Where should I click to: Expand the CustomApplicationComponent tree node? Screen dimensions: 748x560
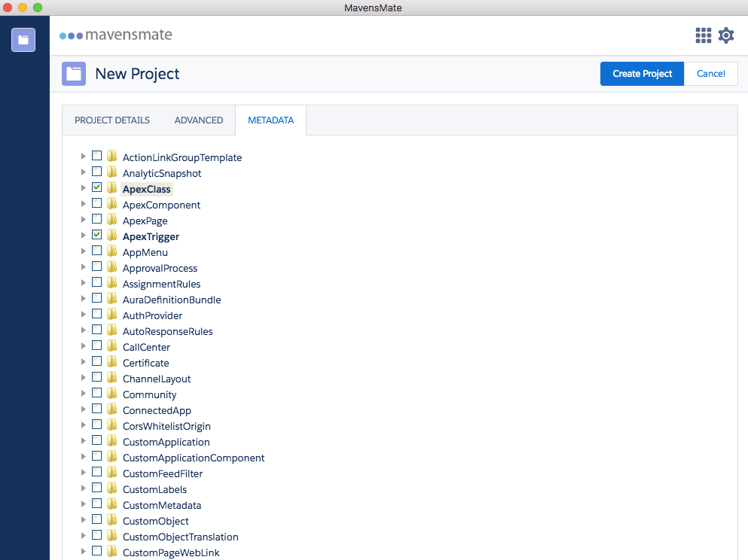83,456
